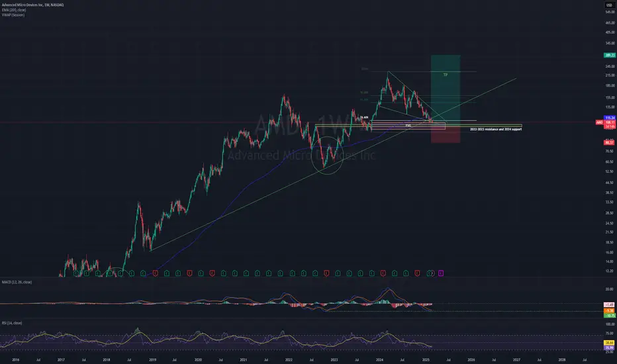Click the 2022 label on the time axis
The image size is (617, 364).
coord(289,359)
